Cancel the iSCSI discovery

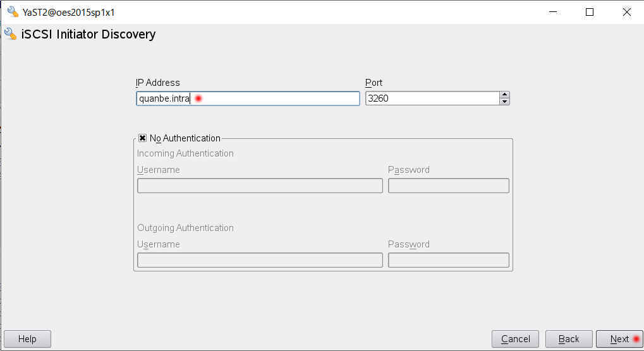516,339
